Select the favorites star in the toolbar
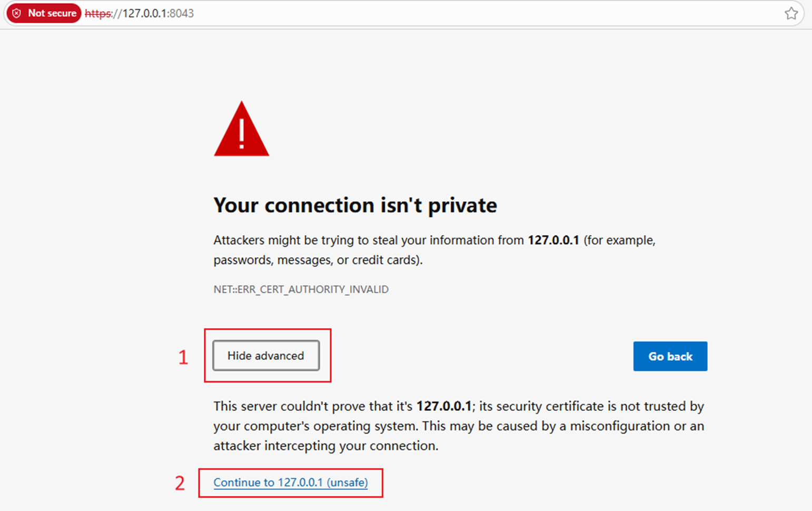Screen dimensions: 812x511 tap(791, 13)
